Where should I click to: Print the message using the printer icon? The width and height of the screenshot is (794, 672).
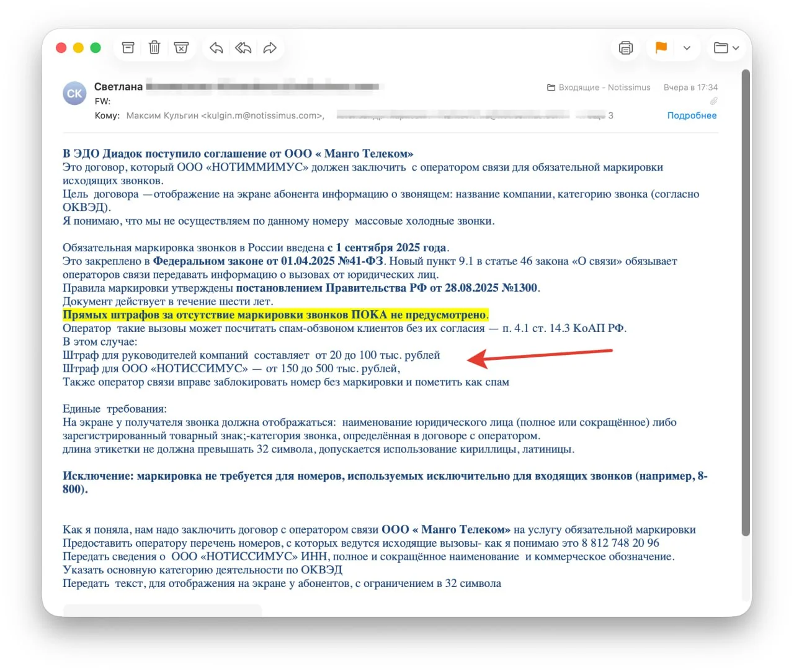(625, 48)
